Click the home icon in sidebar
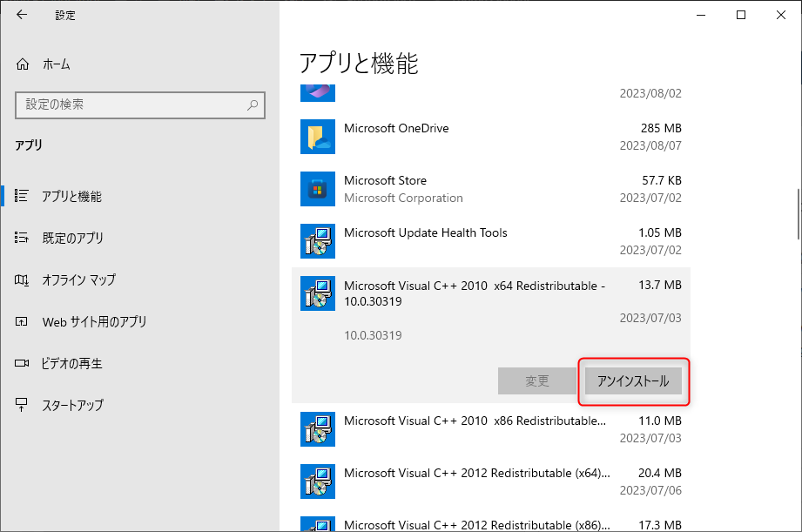This screenshot has width=802, height=532. (23, 64)
